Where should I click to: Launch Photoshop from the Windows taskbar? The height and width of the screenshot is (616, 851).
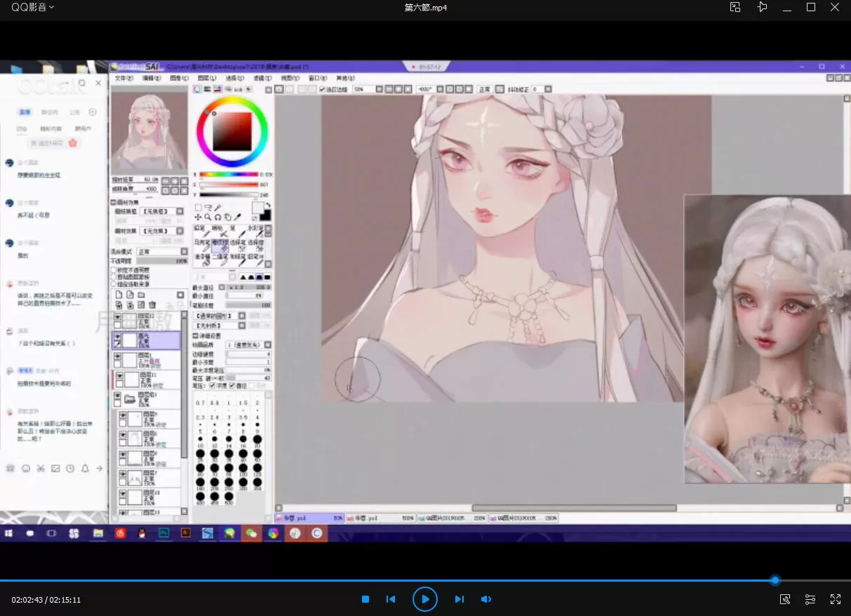163,533
